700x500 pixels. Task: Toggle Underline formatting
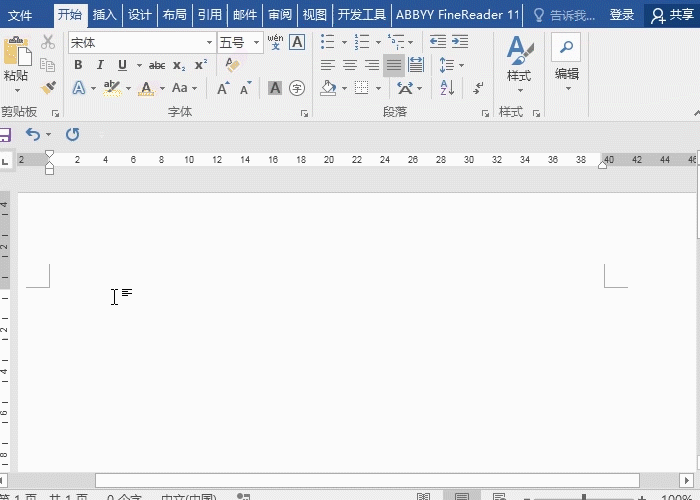[122, 66]
